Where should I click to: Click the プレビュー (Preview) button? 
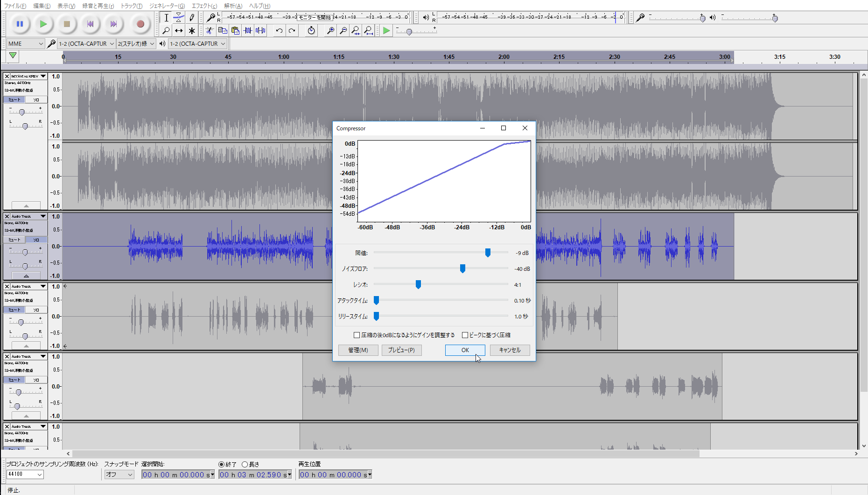pyautogui.click(x=401, y=350)
